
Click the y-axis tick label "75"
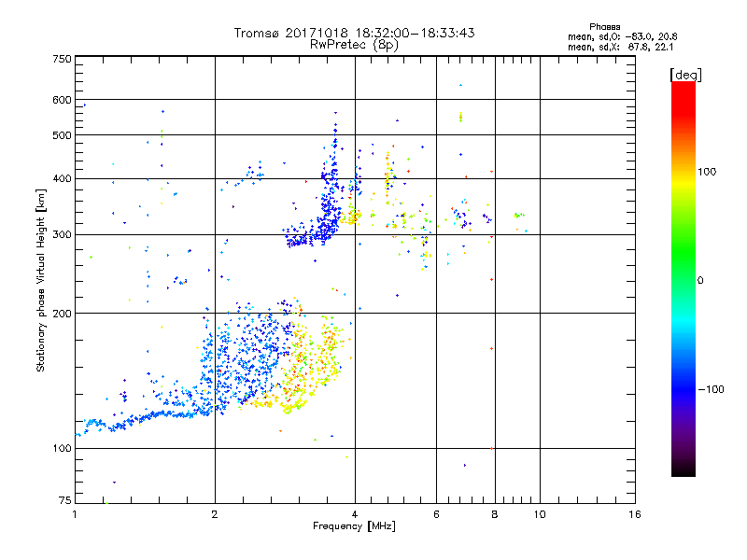65,500
